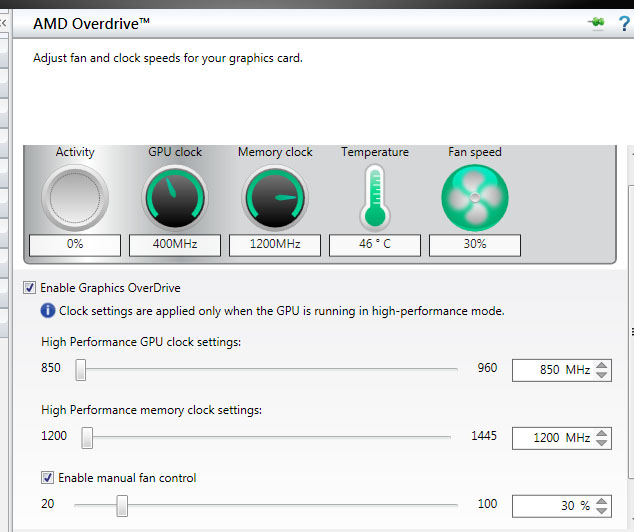The height and width of the screenshot is (532, 634).
Task: Click the 1200MHz memory clock readout
Action: click(275, 245)
